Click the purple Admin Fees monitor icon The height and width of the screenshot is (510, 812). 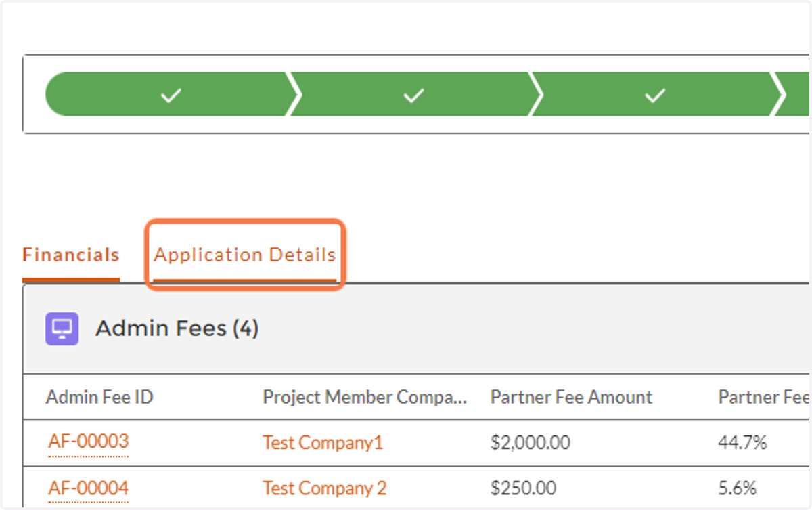tap(62, 329)
